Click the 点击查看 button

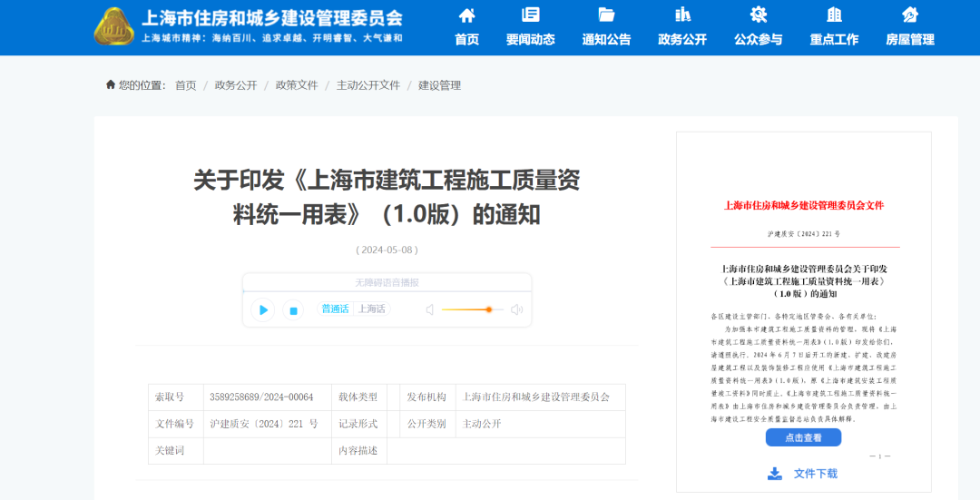803,437
